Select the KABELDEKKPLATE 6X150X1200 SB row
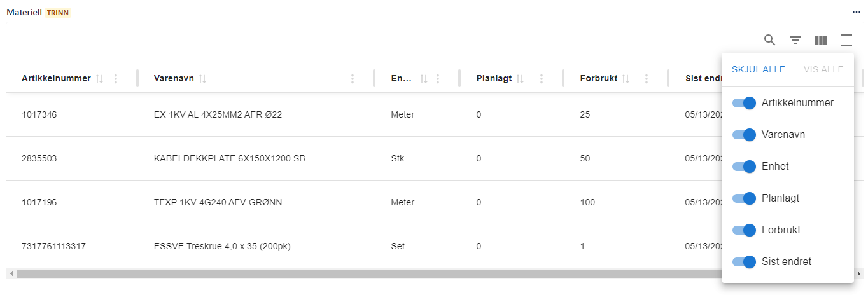Screen dimensions: 868x295 click(229, 158)
